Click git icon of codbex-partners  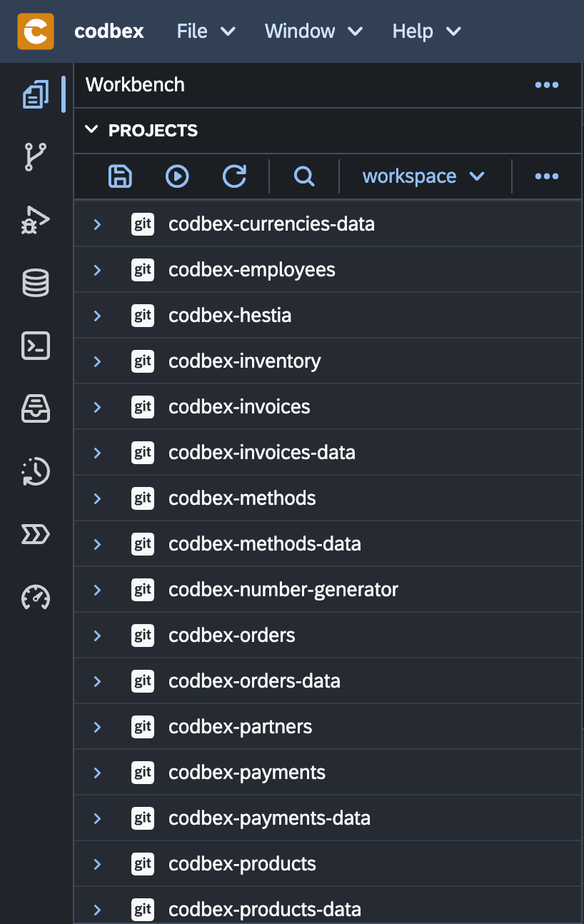pos(143,727)
